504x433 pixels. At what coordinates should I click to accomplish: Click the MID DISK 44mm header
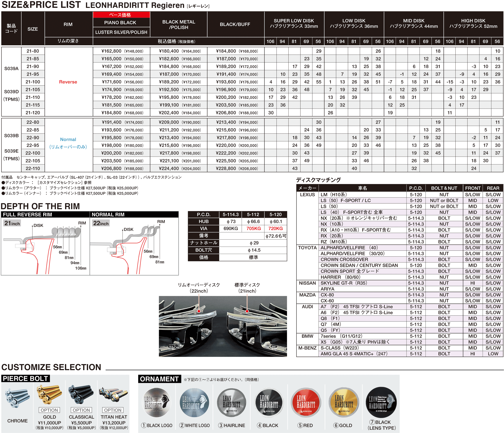click(x=414, y=24)
